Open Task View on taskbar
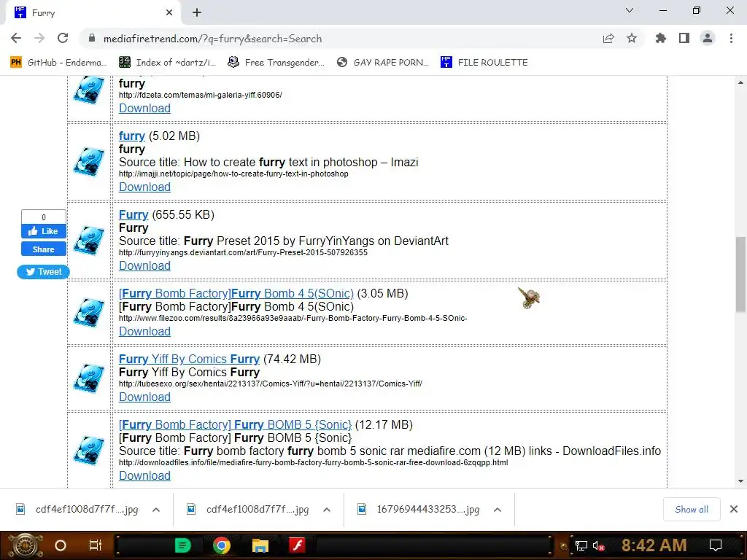Screen dimensions: 747x560 (96, 545)
